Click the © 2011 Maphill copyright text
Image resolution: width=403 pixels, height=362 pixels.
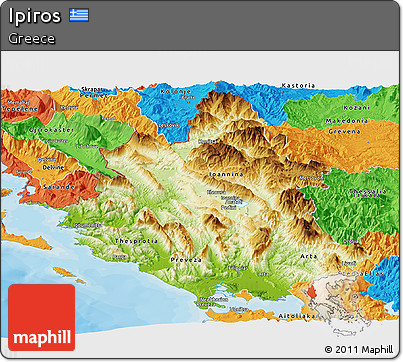pos(359,350)
